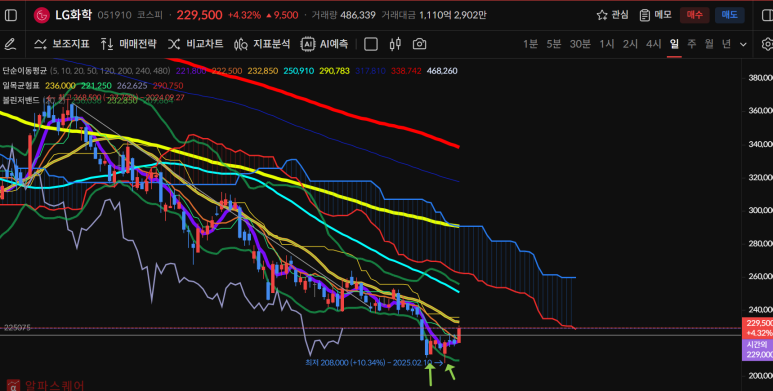
Task: Open the 메모 note tool
Action: point(656,15)
